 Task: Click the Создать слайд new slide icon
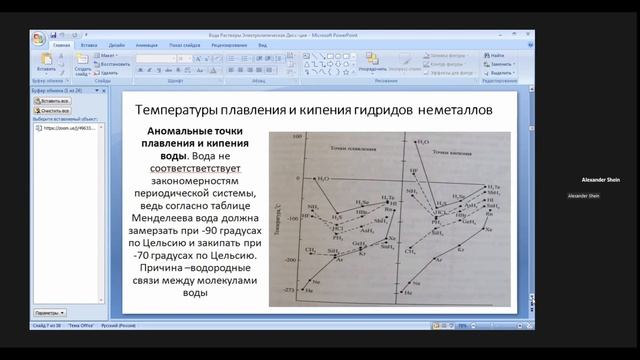82,60
